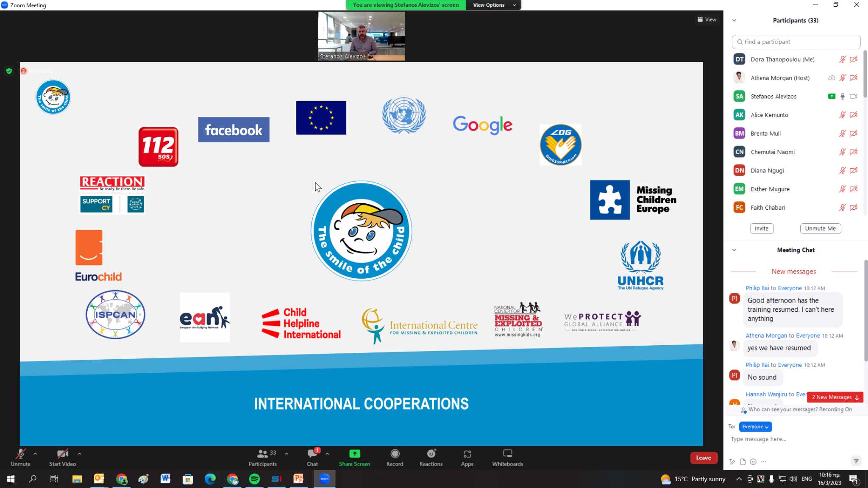Select Dora Thanopoulou (Me) in participants list
The height and width of the screenshot is (488, 868).
click(x=796, y=59)
